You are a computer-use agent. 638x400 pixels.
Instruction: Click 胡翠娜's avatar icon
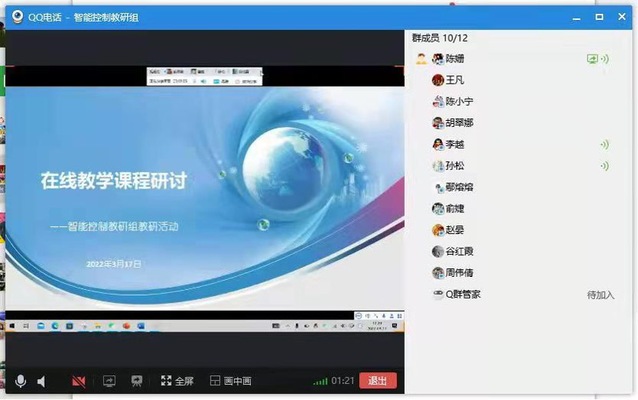point(438,123)
